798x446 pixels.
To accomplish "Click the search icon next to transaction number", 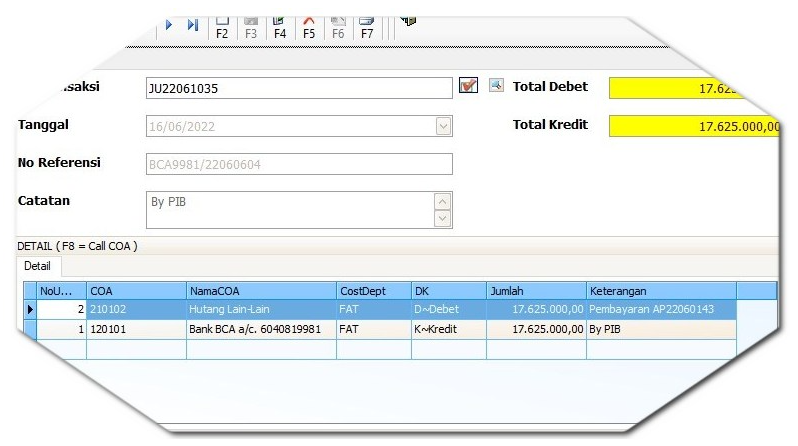I will click(496, 86).
